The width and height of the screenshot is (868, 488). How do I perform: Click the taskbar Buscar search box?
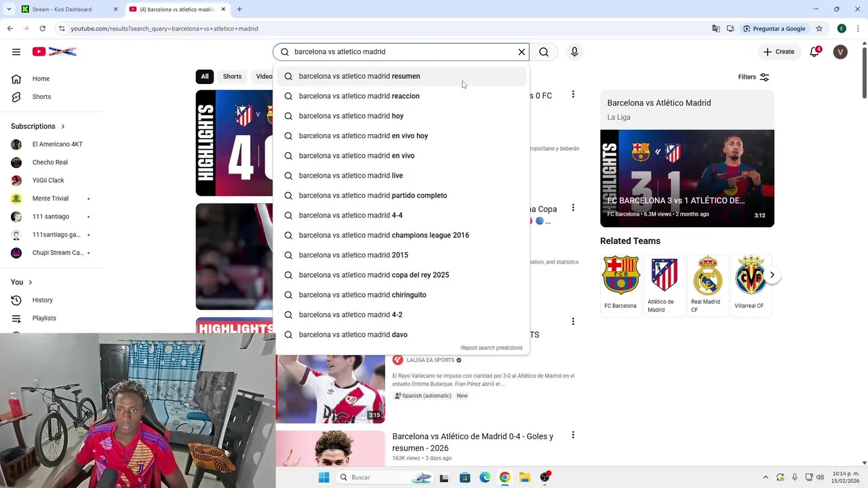tap(385, 477)
